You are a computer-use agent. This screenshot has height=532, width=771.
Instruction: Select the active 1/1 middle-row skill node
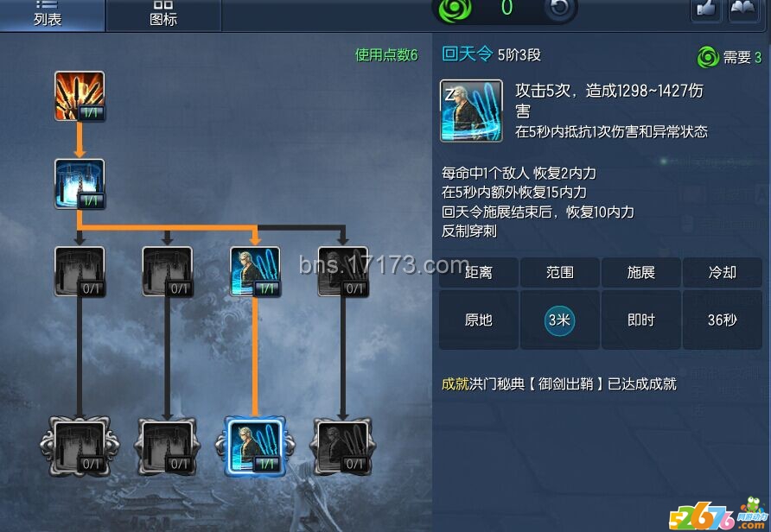coord(255,272)
